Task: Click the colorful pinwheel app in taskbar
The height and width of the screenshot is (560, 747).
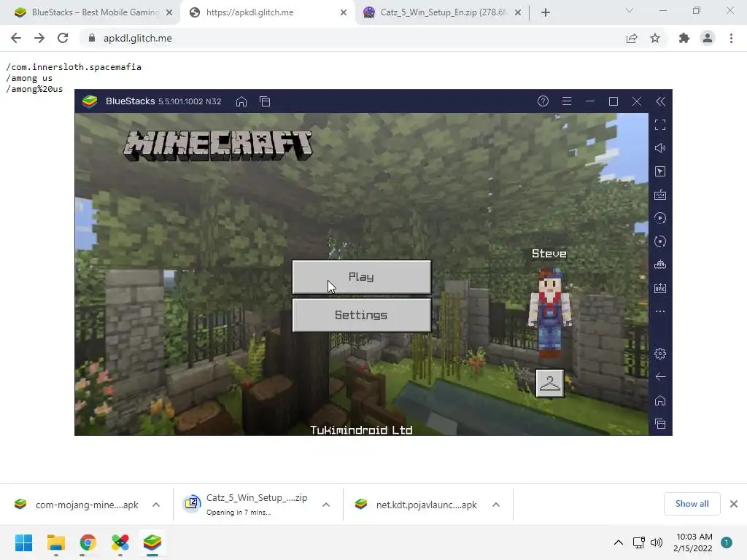Action: 120,542
